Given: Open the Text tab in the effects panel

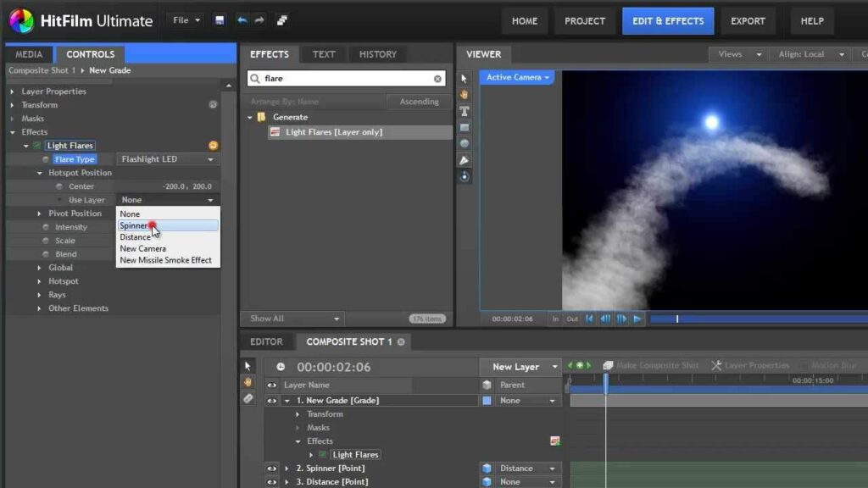Looking at the screenshot, I should 323,53.
